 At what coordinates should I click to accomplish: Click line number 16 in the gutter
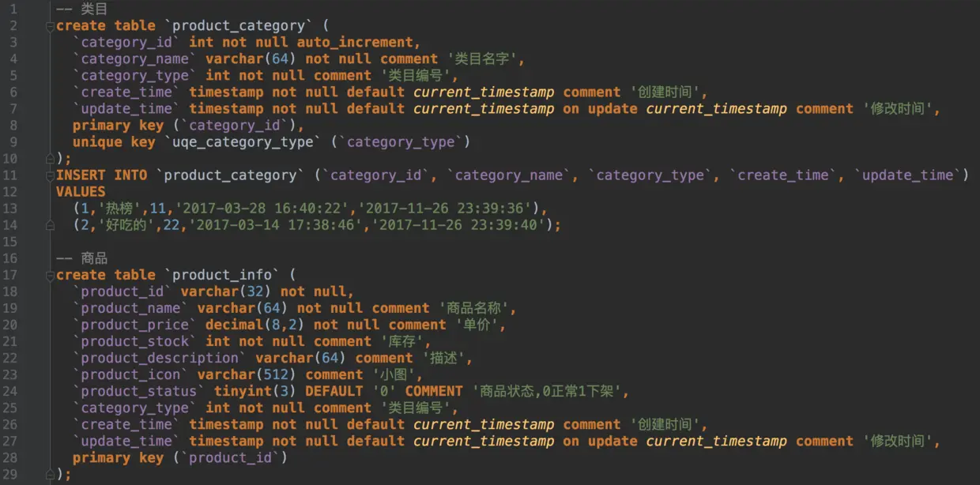click(13, 258)
